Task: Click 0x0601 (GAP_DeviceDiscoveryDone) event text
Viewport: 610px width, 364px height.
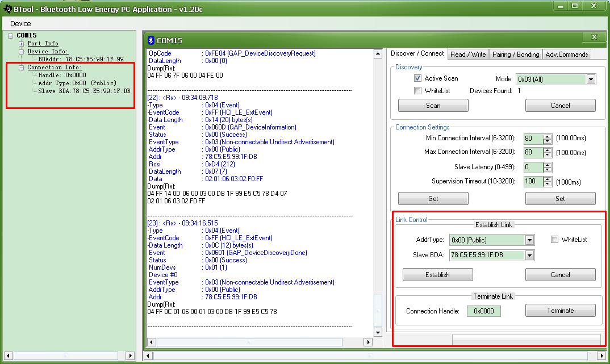Action: pyautogui.click(x=256, y=253)
